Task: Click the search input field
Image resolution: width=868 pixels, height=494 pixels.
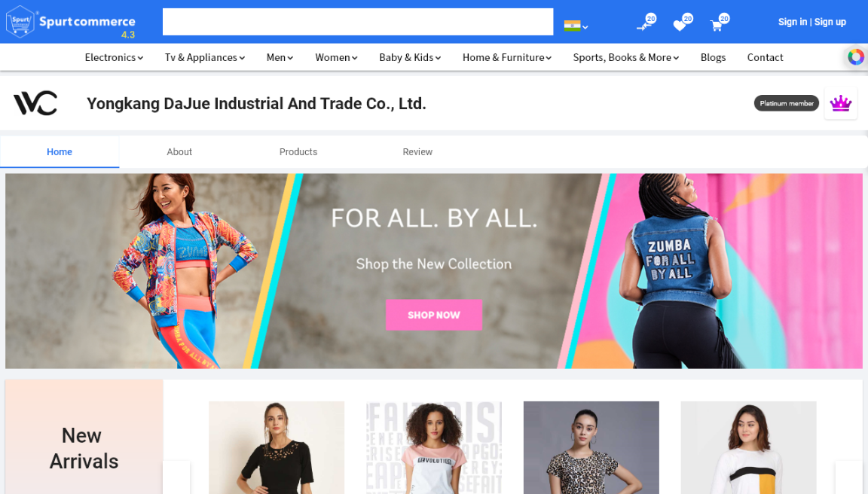Action: 358,22
